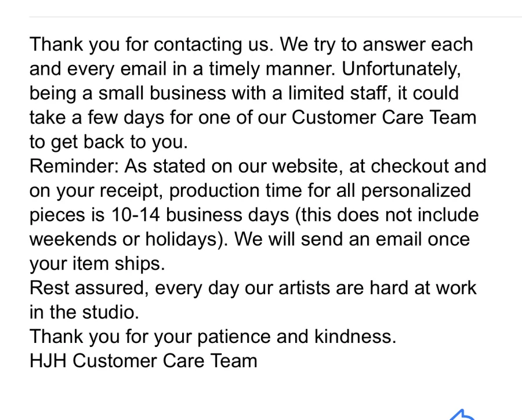The image size is (522, 420).
Task: Click the line "to get back to you."
Action: pyautogui.click(x=108, y=142)
